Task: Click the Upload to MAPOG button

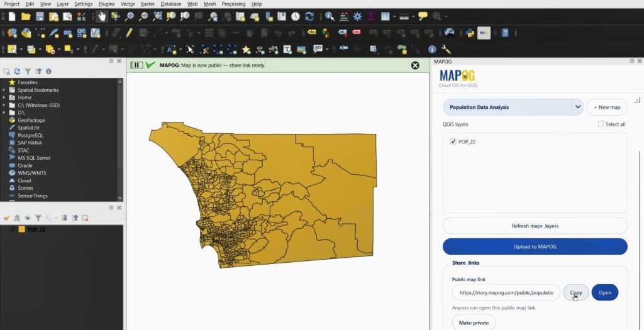Action: tap(535, 246)
